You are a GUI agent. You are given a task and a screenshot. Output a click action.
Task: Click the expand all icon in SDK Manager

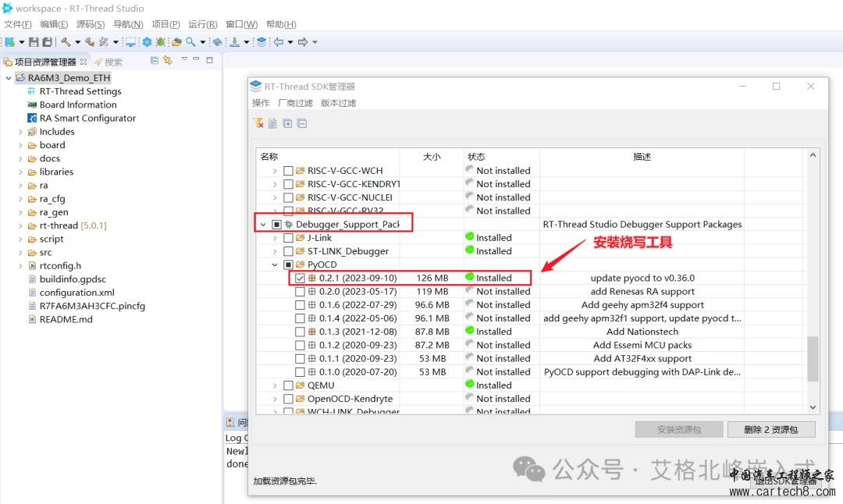point(287,123)
